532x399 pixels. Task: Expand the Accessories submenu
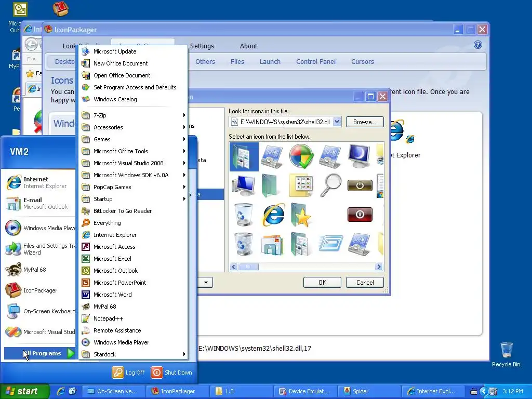pos(133,127)
